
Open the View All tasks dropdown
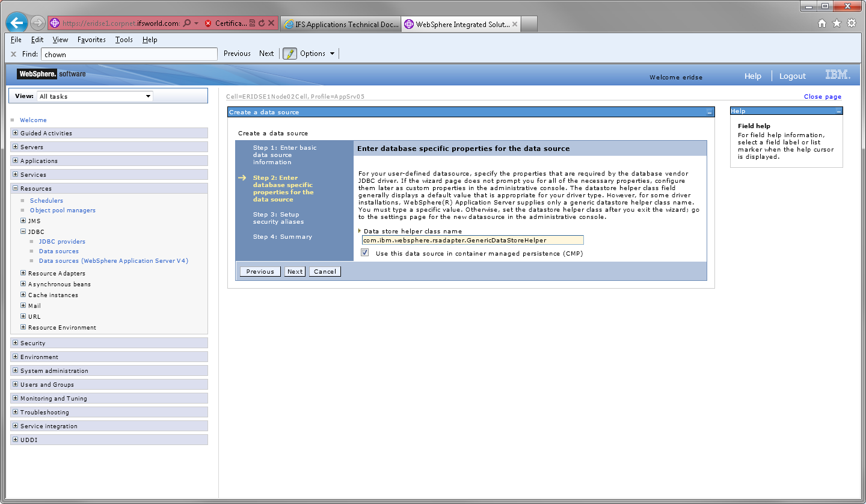pos(95,96)
